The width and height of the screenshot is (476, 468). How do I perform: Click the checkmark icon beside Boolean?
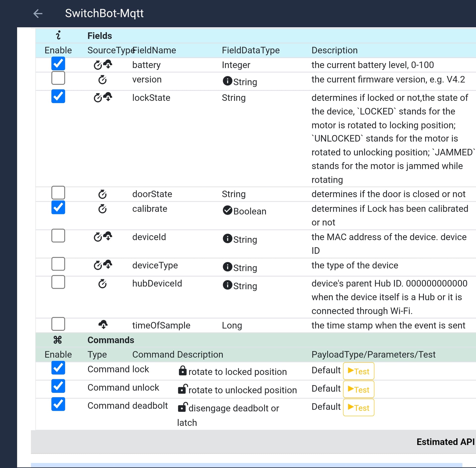click(227, 210)
